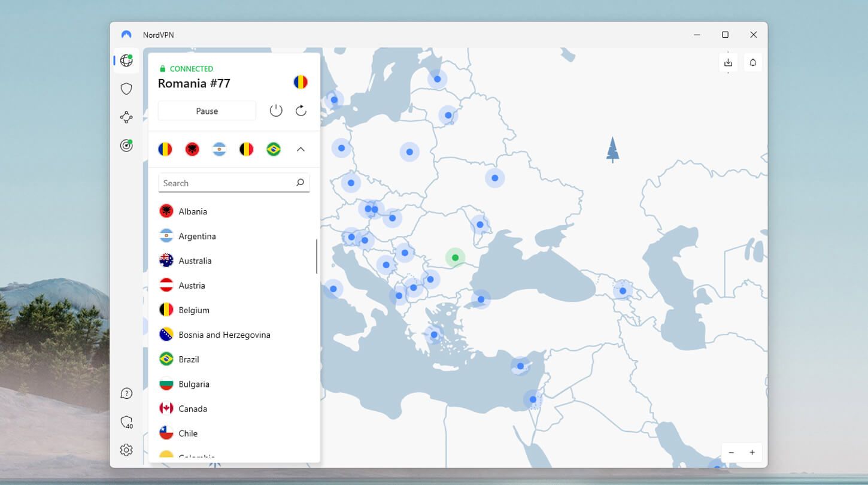Screen dimensions: 868x485
Task: Connect to Bosnia and Herzegovina
Action: [x=234, y=335]
